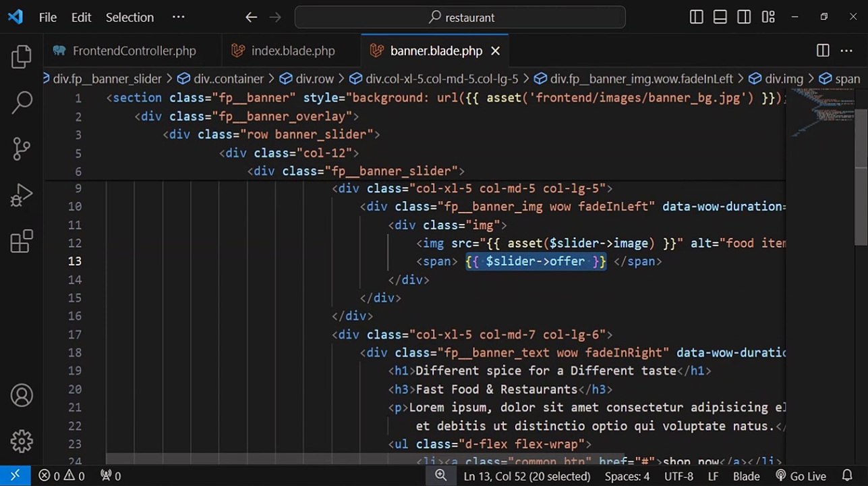Viewport: 868px width, 486px height.
Task: Start Go Live server
Action: pos(801,476)
